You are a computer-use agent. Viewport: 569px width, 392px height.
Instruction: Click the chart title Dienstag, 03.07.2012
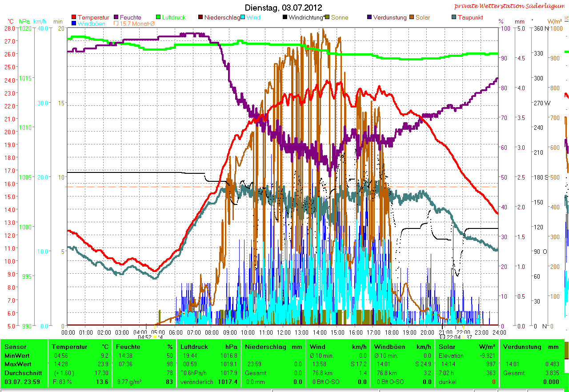[x=284, y=8]
